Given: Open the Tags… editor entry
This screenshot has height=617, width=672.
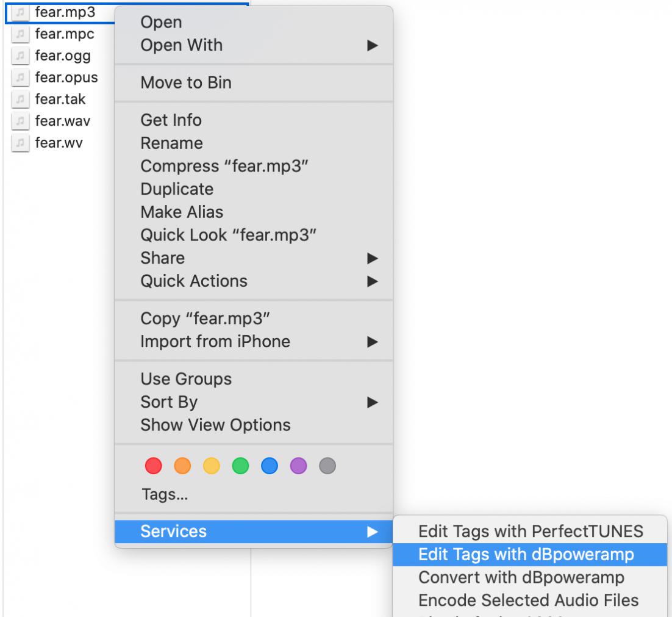Looking at the screenshot, I should 164,495.
